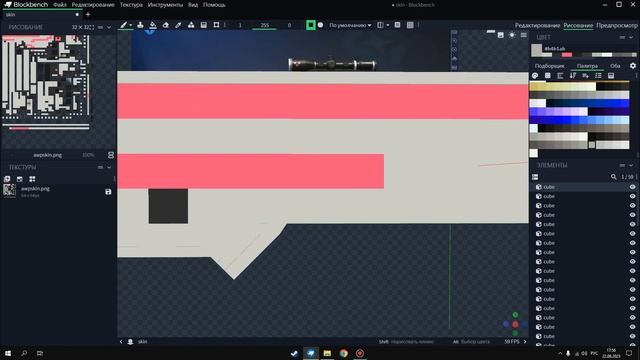Open color panel settings gear

633,66
